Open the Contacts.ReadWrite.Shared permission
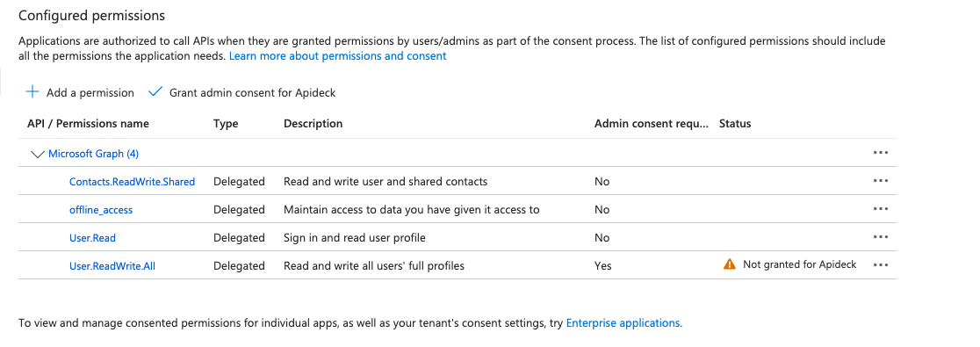 click(132, 181)
